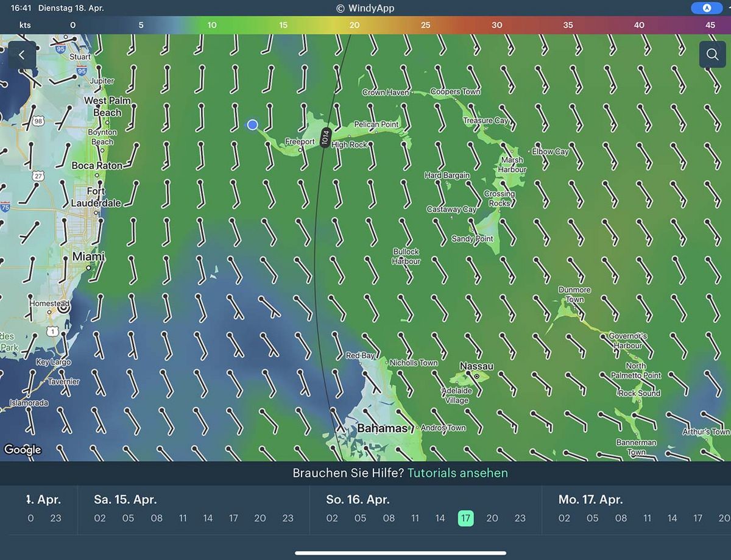Tap the kts wind unit label
This screenshot has height=560, width=731.
25,25
